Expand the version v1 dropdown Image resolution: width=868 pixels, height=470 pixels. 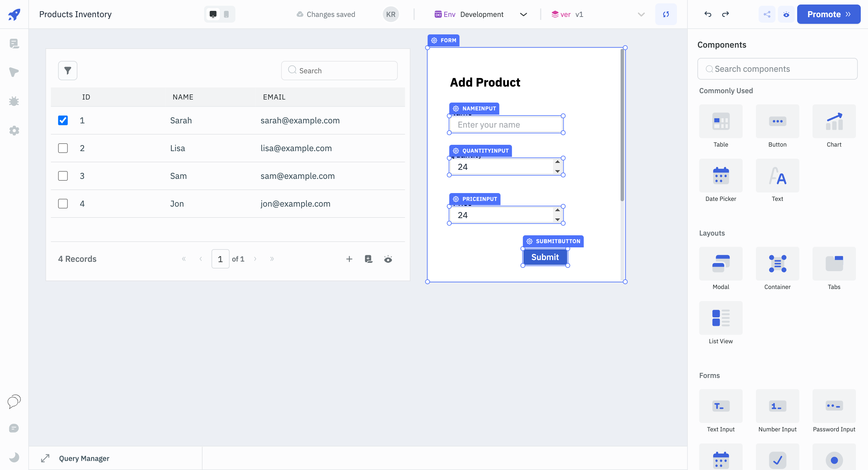(x=641, y=14)
